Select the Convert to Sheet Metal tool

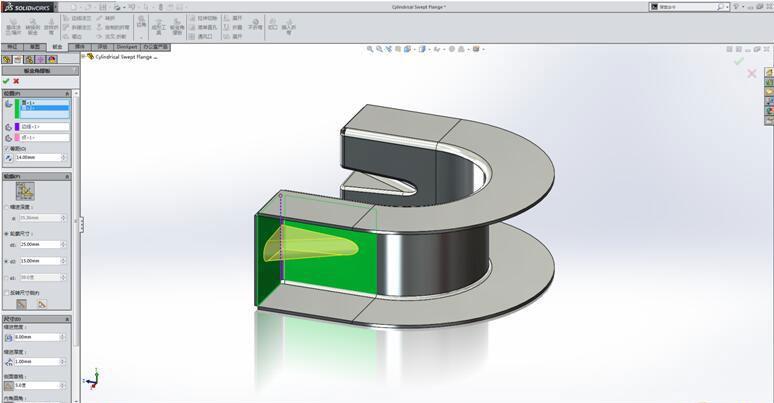(33, 27)
